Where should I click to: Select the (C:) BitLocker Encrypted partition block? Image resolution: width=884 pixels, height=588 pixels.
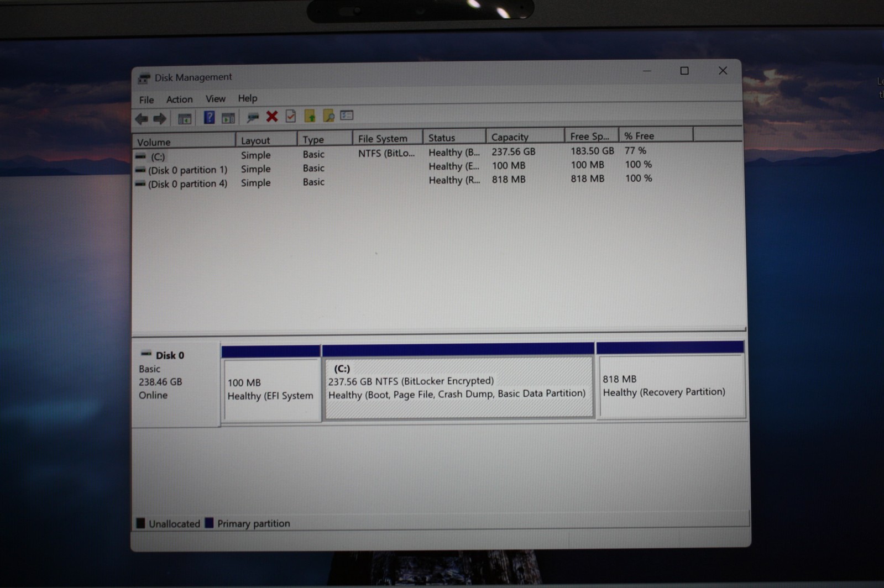458,381
